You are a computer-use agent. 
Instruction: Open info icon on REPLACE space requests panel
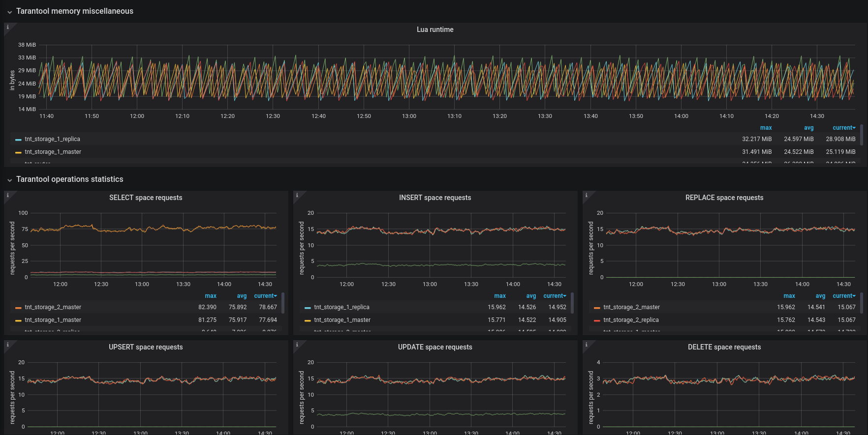586,195
